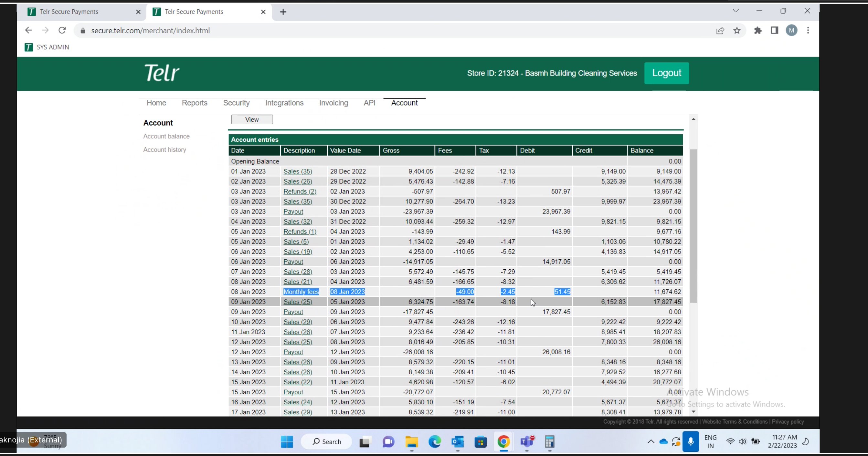Open the SYS ADMIN bookmark

tap(47, 47)
